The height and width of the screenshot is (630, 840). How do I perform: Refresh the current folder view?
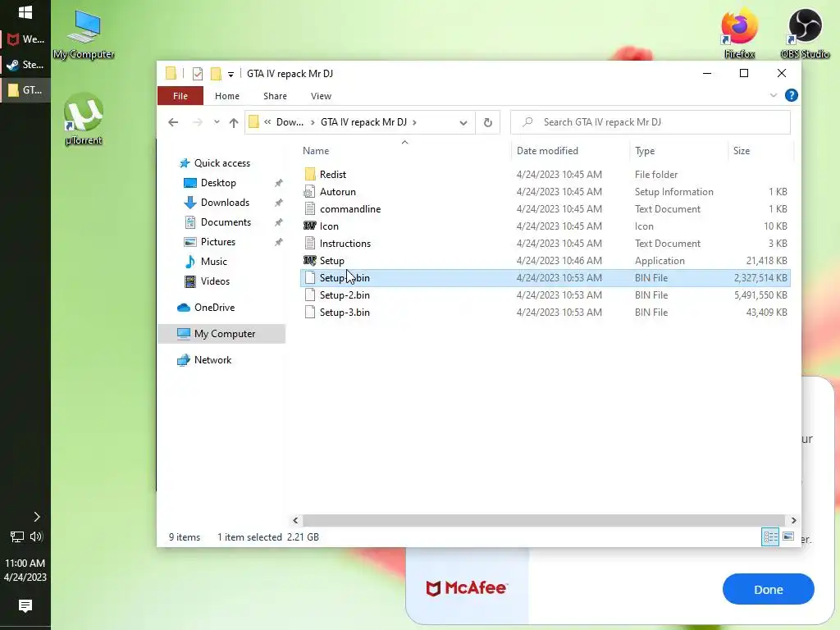coord(487,122)
